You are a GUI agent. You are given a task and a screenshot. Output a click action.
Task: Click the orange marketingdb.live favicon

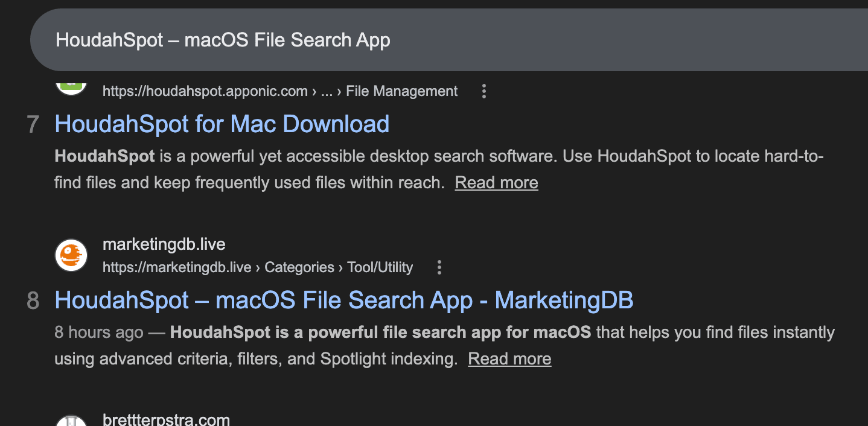71,255
